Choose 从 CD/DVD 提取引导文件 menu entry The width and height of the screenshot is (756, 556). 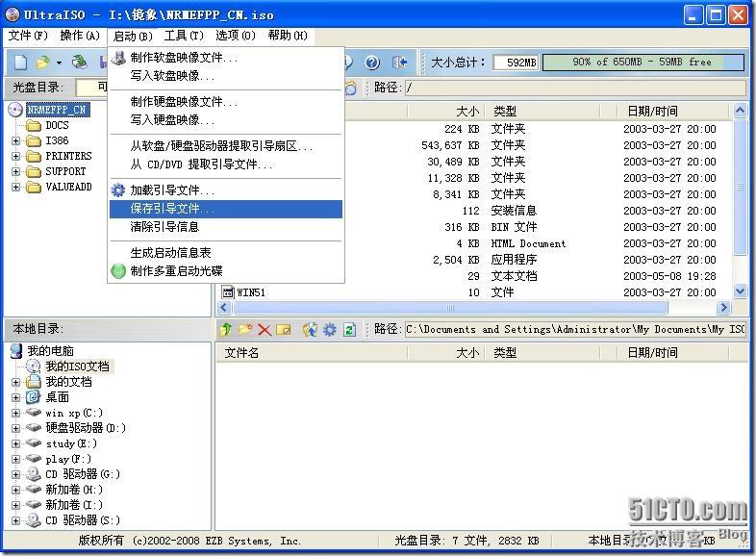point(226,164)
